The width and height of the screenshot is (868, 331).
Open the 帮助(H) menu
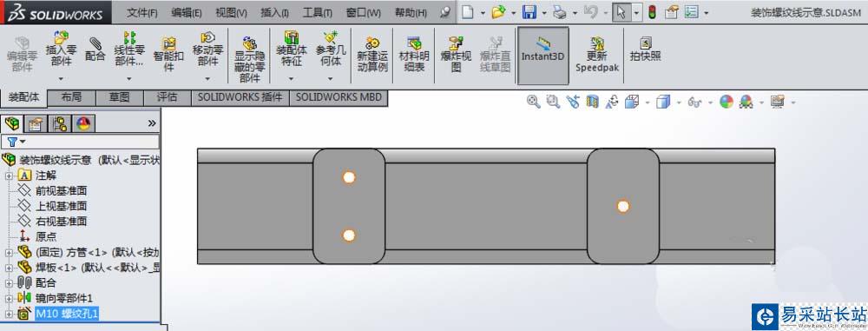tap(411, 12)
